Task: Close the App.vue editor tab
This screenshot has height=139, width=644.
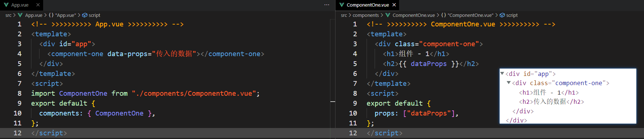Action: [38, 5]
